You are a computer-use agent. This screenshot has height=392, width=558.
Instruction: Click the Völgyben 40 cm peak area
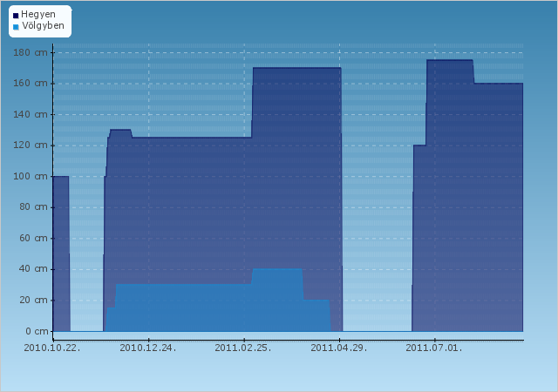click(x=277, y=300)
